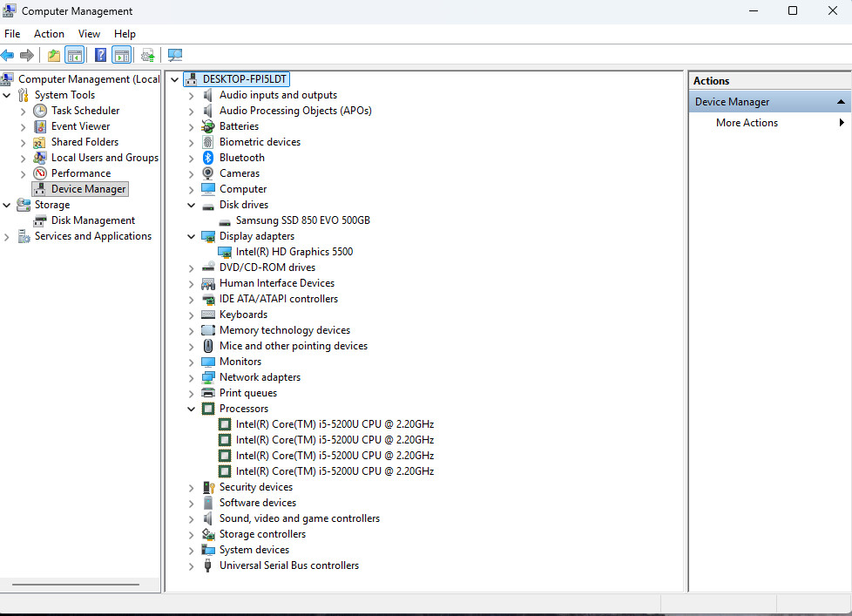Screen dimensions: 852x616
Task: Expand the Monitors category
Action: (x=192, y=362)
